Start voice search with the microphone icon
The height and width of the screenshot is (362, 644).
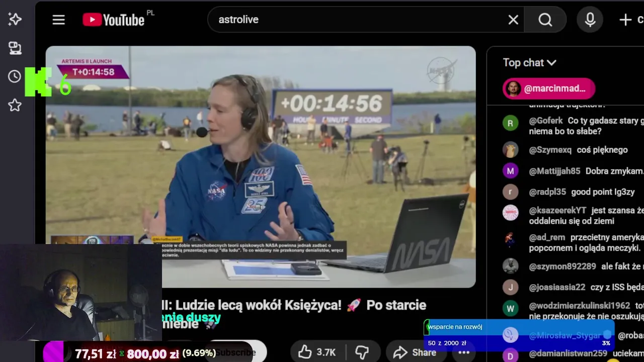click(x=590, y=20)
